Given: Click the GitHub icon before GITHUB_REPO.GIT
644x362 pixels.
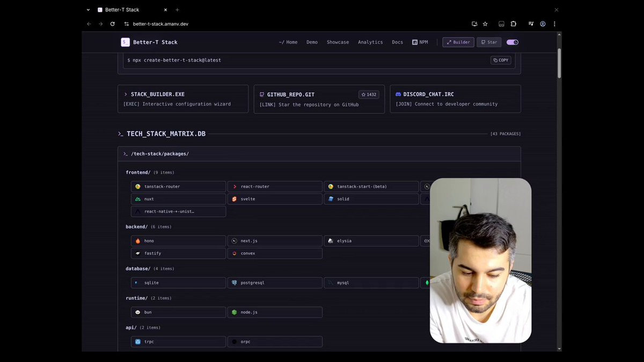Looking at the screenshot, I should point(262,94).
